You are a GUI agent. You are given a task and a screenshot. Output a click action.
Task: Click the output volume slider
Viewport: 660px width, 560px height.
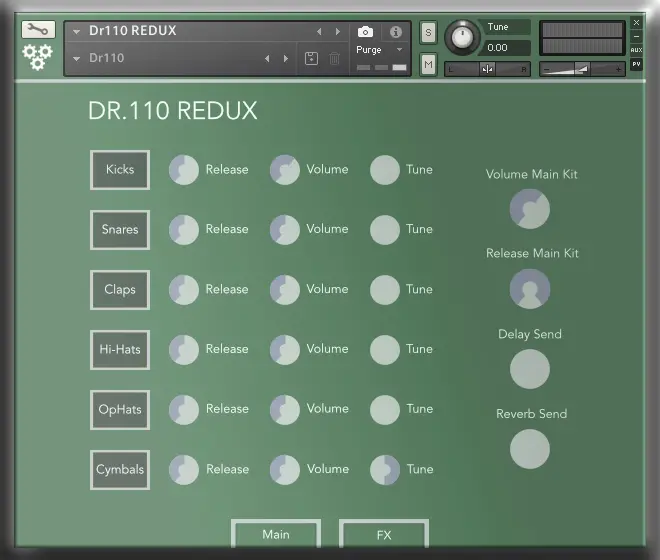pyautogui.click(x=583, y=69)
